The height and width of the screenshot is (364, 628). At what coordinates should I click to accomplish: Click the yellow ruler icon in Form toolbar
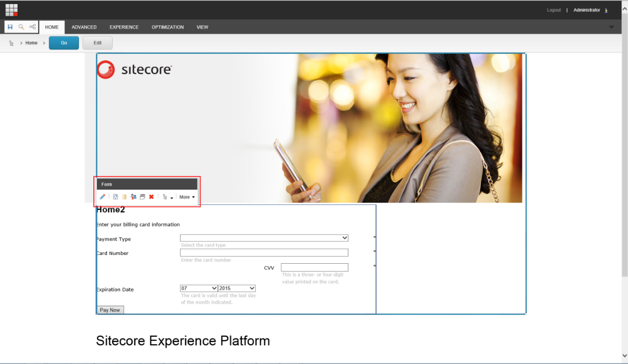click(x=124, y=197)
